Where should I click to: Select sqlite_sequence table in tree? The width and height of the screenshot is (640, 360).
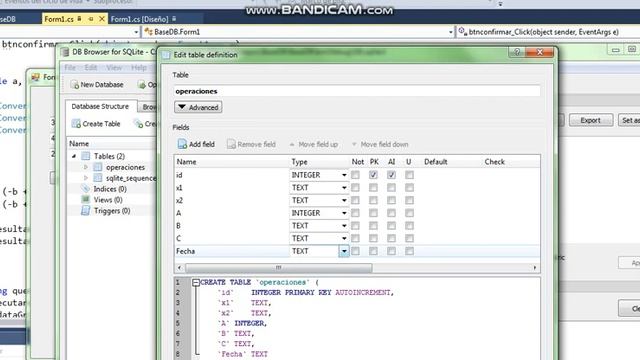pyautogui.click(x=131, y=178)
